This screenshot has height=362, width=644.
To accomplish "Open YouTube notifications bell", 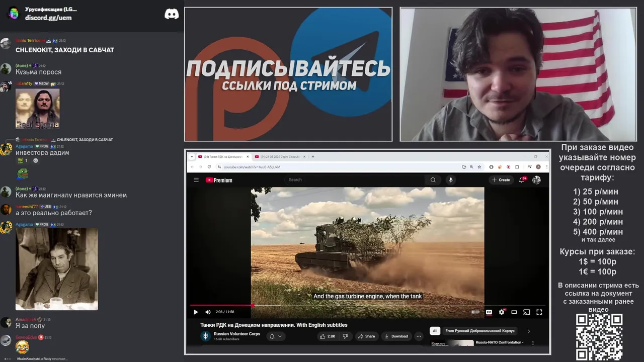I will click(x=522, y=180).
